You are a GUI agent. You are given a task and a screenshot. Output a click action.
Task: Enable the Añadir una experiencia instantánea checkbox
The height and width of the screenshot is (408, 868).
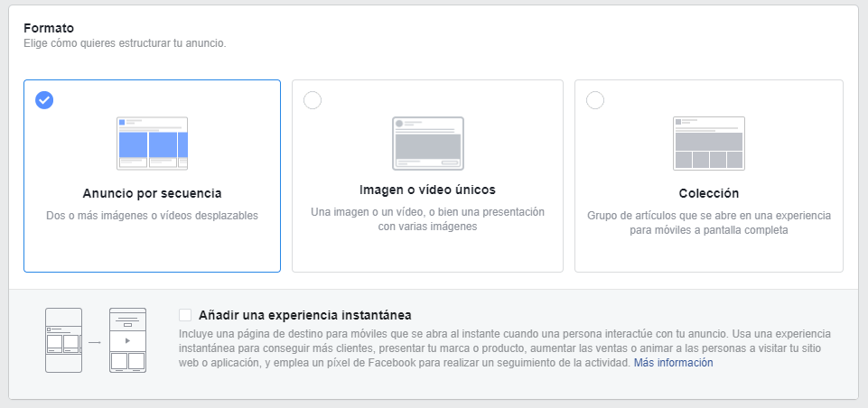pos(185,316)
